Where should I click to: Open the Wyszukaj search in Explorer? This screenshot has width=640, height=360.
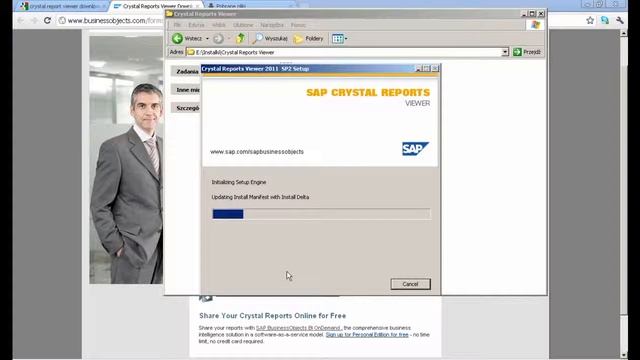click(270, 38)
